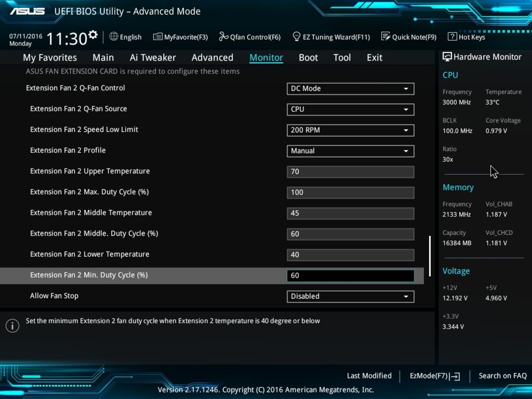Click the Qfan Control fan icon

coord(223,36)
